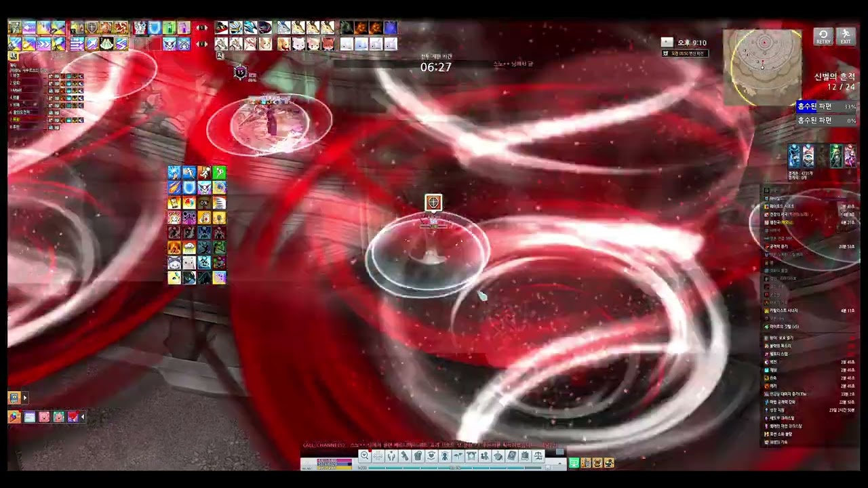The image size is (868, 488).
Task: Click the small icon below the pet hotbar
Action: (220, 56)
